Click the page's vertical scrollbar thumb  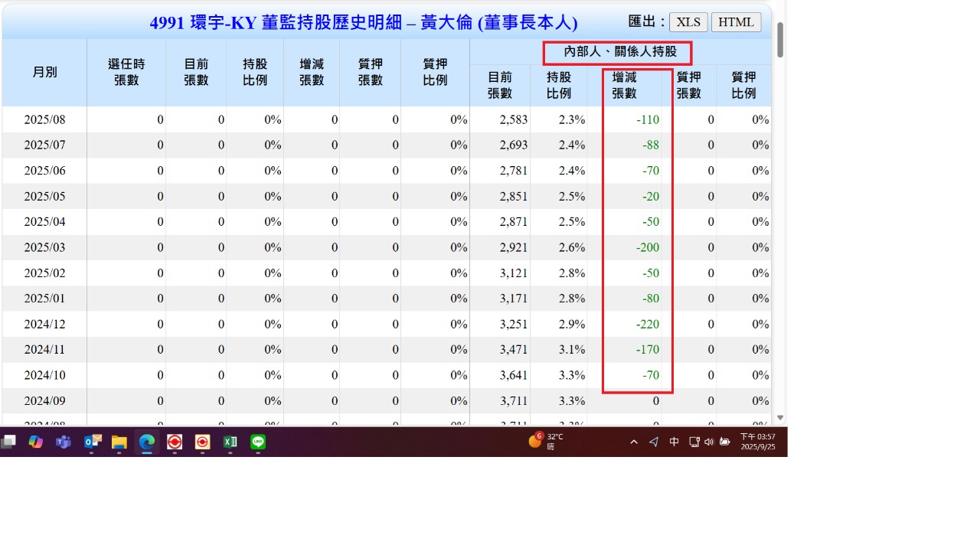(780, 40)
